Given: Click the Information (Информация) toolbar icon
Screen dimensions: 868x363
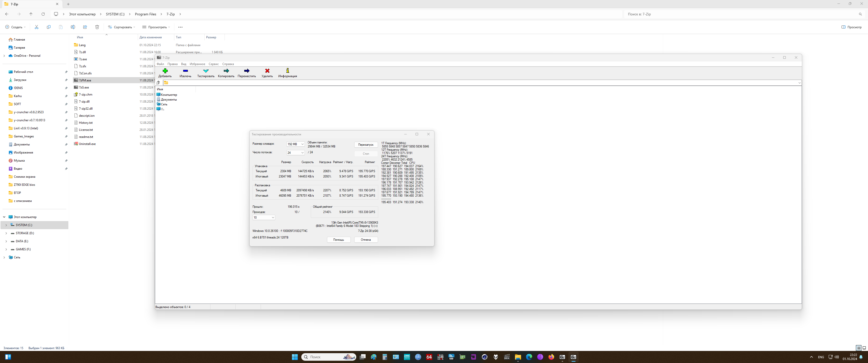Looking at the screenshot, I should [x=287, y=71].
